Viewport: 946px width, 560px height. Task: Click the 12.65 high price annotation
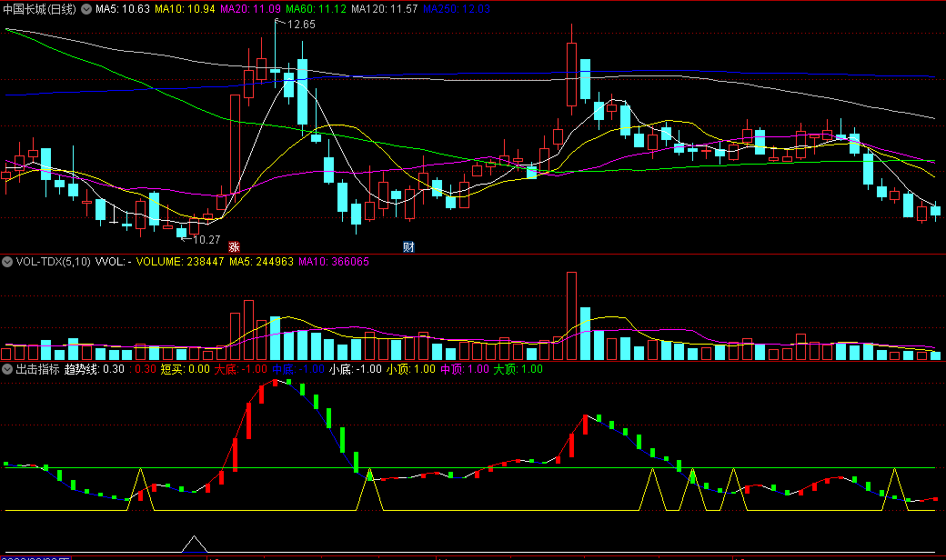tap(301, 25)
